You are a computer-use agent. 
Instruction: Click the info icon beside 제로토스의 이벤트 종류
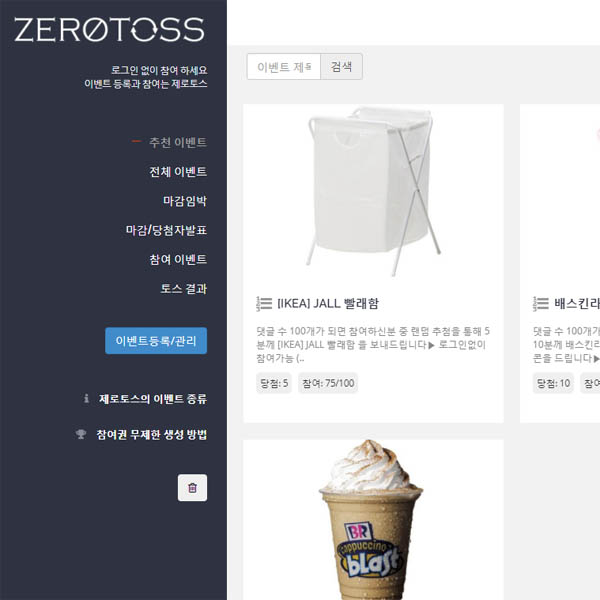click(86, 398)
